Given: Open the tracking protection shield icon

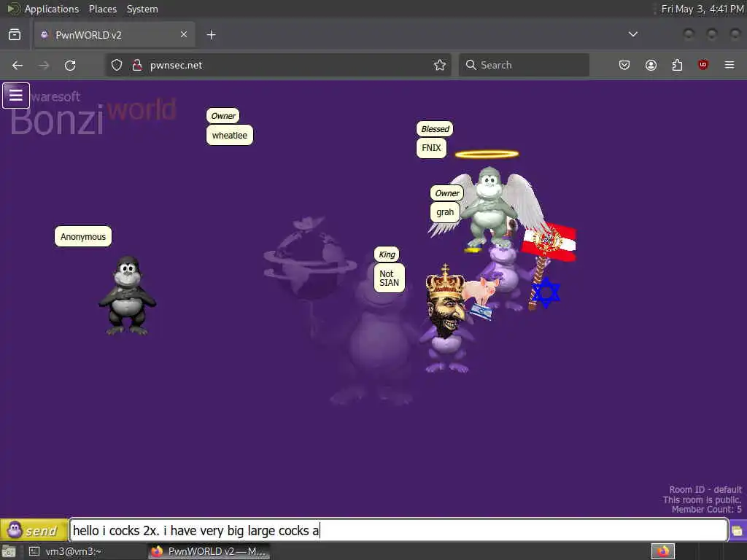Looking at the screenshot, I should pyautogui.click(x=117, y=65).
